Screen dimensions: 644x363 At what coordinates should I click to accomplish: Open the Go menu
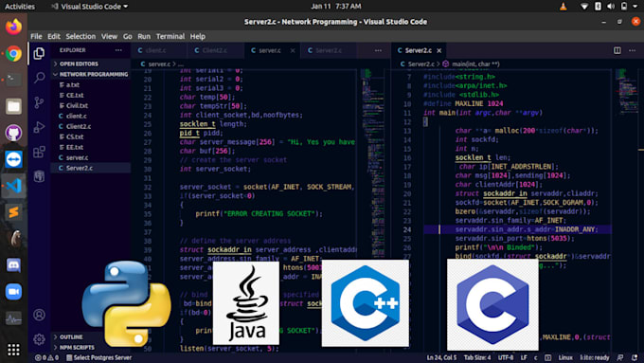click(x=128, y=36)
